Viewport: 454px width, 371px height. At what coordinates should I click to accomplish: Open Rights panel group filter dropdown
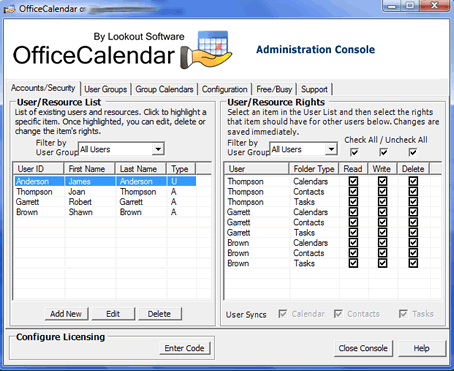(x=331, y=149)
